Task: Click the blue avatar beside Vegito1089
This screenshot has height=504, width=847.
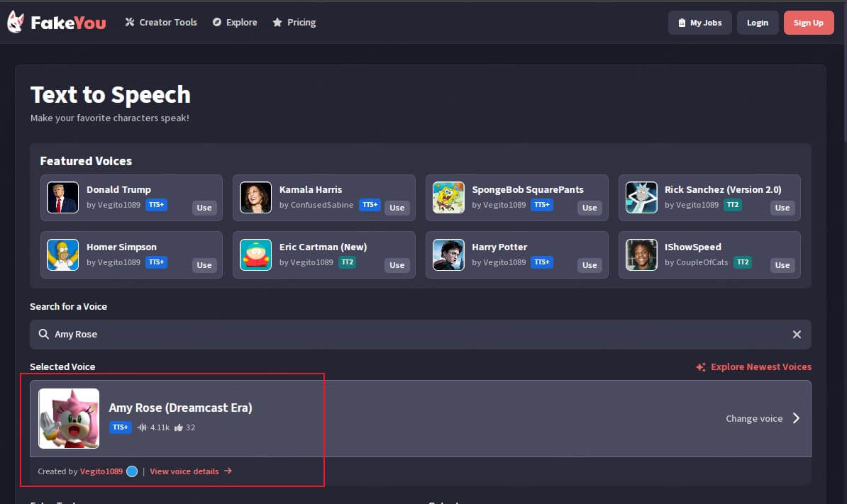Action: click(x=132, y=471)
